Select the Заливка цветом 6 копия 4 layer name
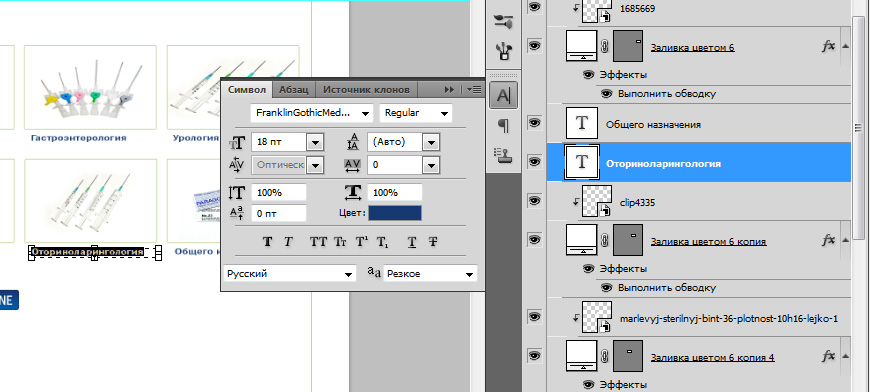 [712, 358]
